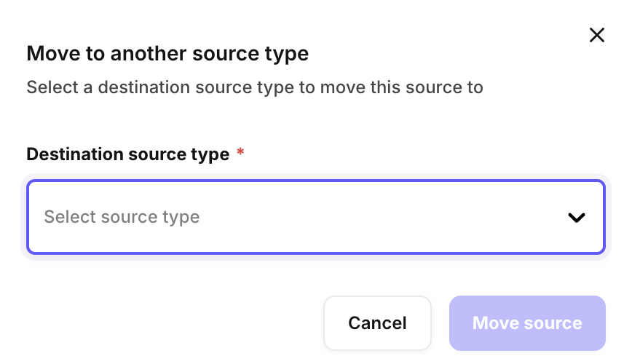The height and width of the screenshot is (364, 632).
Task: Click the red required asterisk
Action: 240,154
